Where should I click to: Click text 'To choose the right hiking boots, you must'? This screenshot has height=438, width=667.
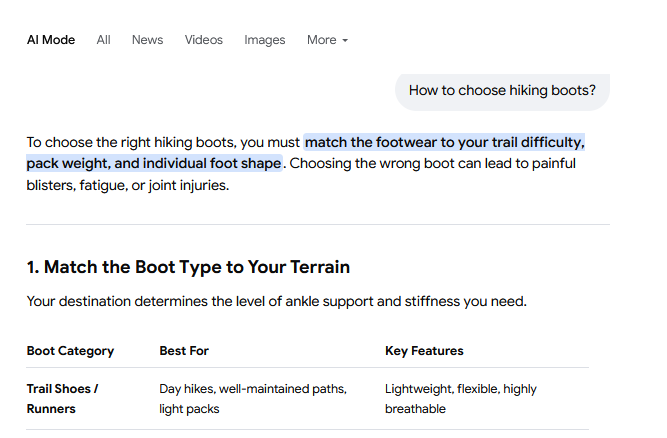tap(163, 142)
